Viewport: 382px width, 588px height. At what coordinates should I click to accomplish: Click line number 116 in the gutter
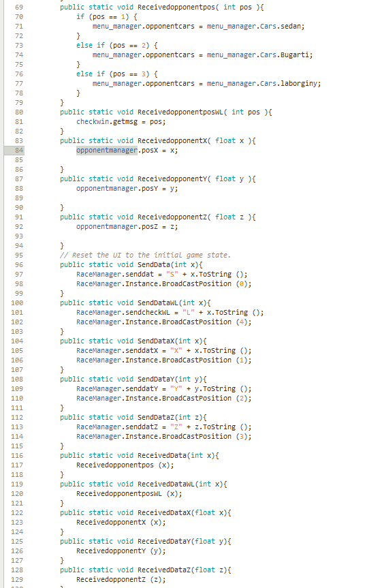click(x=17, y=456)
